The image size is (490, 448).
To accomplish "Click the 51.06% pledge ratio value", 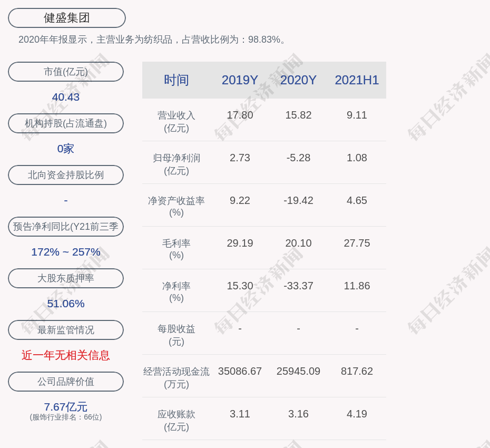I will pos(66,303).
